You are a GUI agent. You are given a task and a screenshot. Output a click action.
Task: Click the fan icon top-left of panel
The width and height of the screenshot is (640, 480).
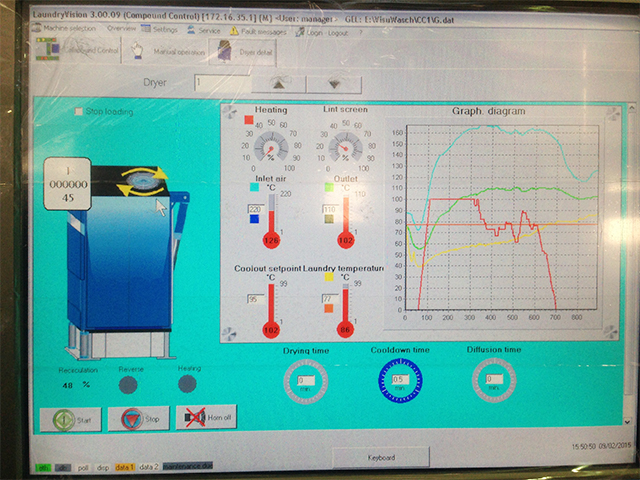(x=230, y=112)
